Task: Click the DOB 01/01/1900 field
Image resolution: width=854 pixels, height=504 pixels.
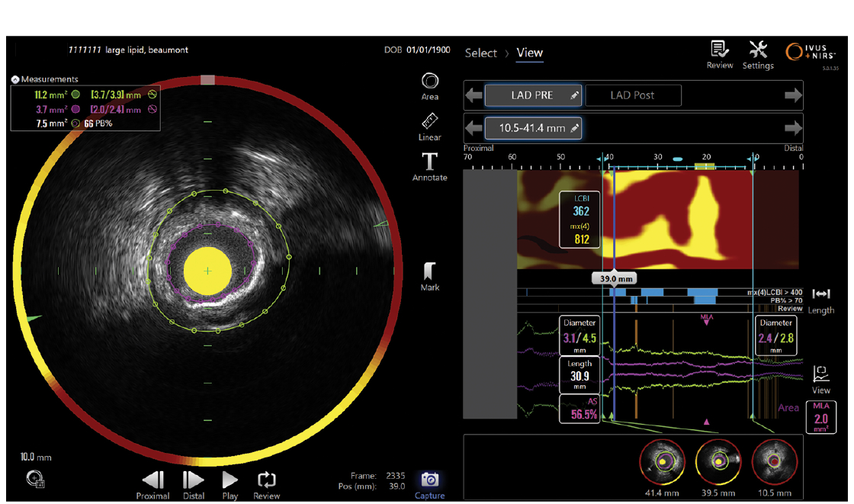Action: coord(417,50)
